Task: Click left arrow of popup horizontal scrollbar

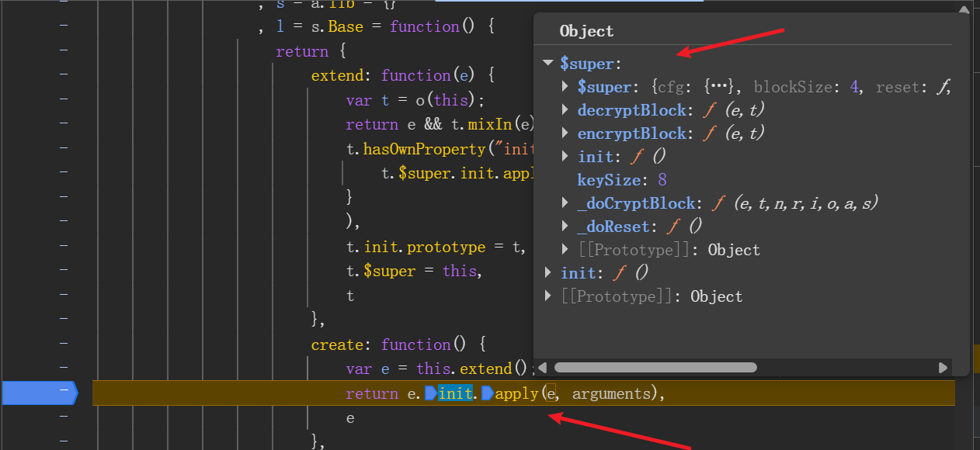Action: [543, 367]
